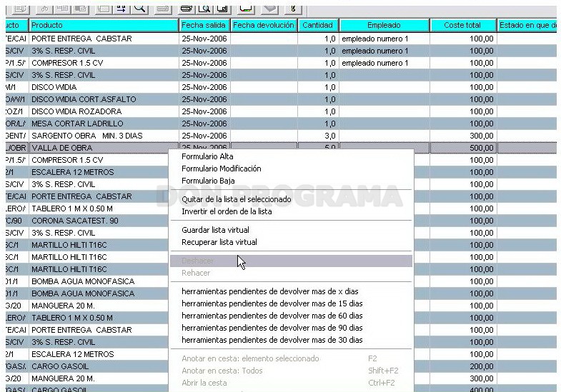Click Guardar lista virtual
Viewport: 561px width, 392px height.
pyautogui.click(x=215, y=230)
